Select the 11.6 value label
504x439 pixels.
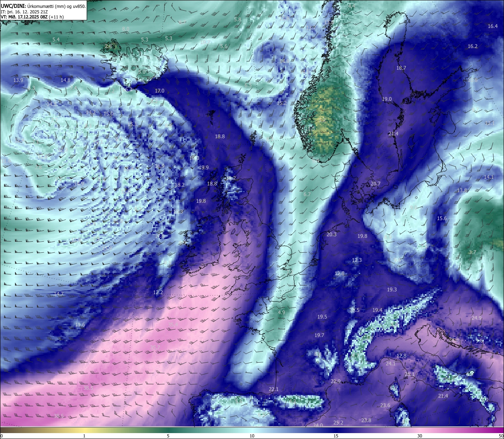[80, 325]
